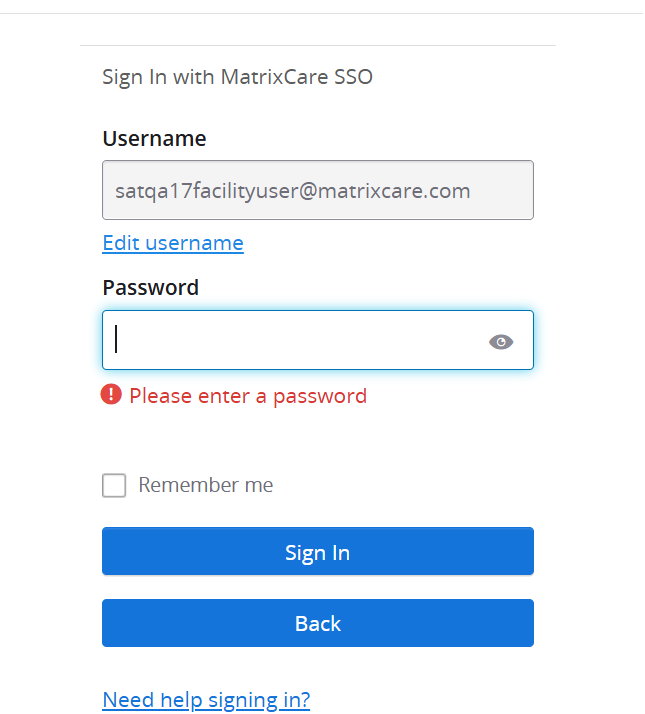Go back using the Back button
This screenshot has height=714, width=645.
click(317, 623)
